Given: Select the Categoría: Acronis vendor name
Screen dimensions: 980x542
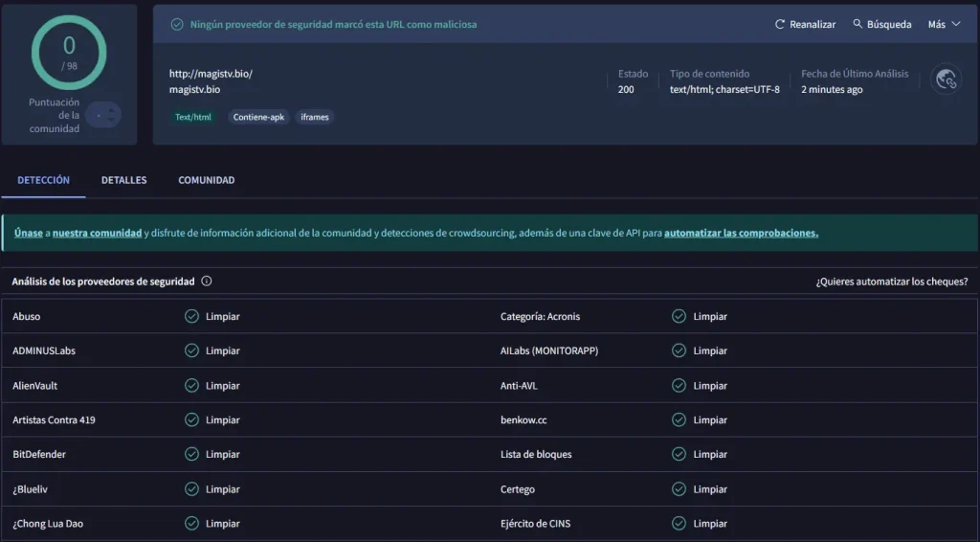Looking at the screenshot, I should coord(540,316).
